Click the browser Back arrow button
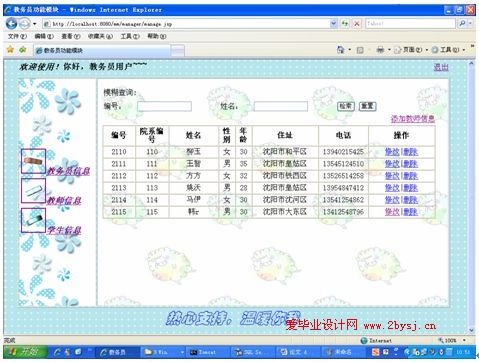 click(x=11, y=23)
